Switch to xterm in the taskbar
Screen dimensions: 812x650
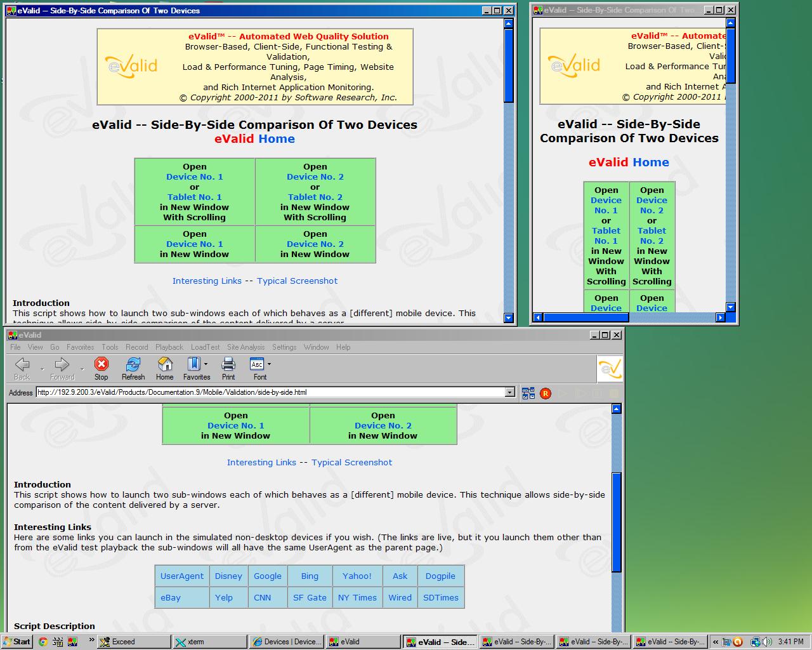coord(210,642)
